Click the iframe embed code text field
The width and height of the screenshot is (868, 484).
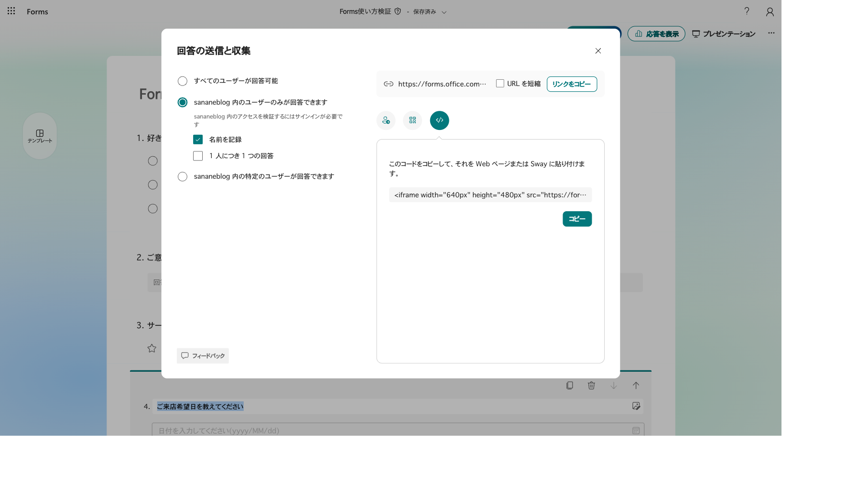pyautogui.click(x=490, y=195)
